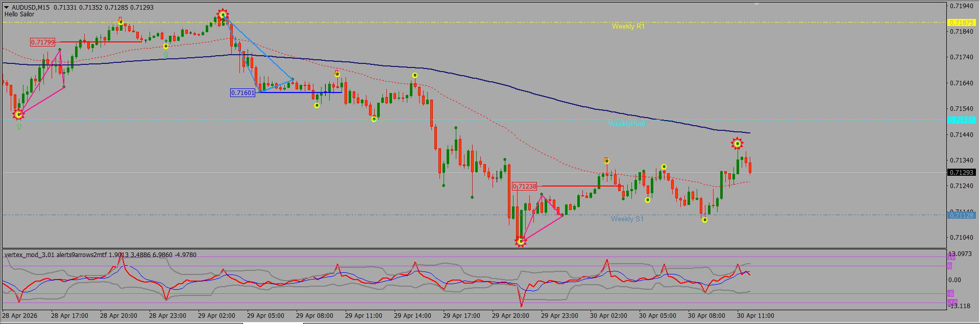Click the blue 0.71601 price label
980x324 pixels.
[242, 92]
